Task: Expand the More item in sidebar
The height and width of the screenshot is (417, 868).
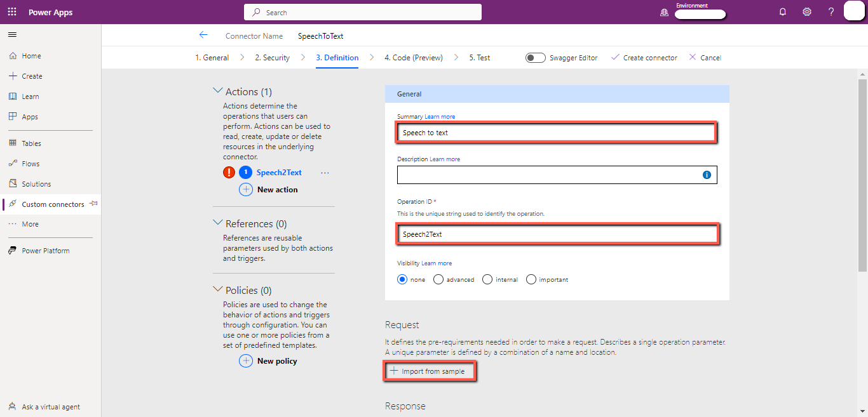Action: coord(51,224)
